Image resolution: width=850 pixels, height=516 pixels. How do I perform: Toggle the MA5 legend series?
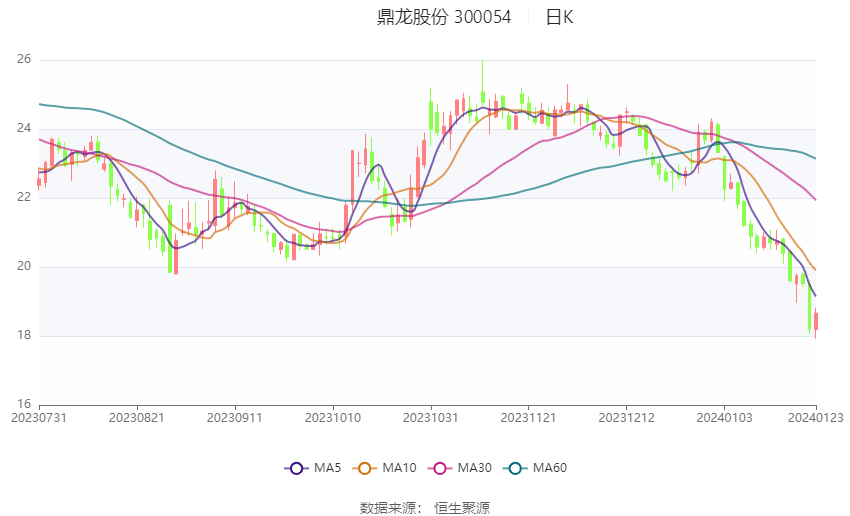313,468
